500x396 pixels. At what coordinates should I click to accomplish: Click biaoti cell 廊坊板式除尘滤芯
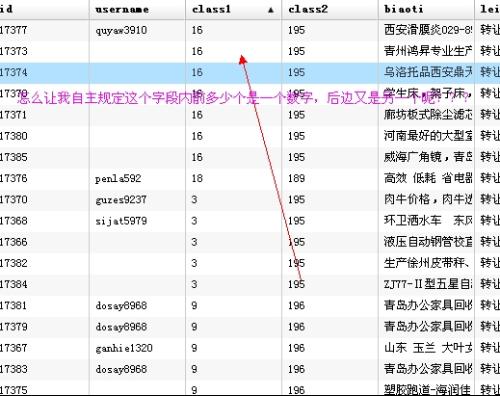pyautogui.click(x=428, y=115)
